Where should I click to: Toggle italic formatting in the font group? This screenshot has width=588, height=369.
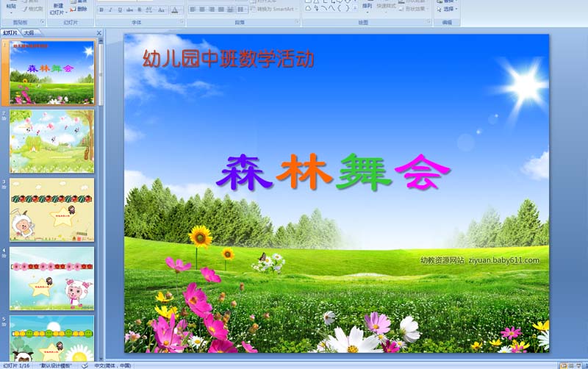pyautogui.click(x=110, y=10)
